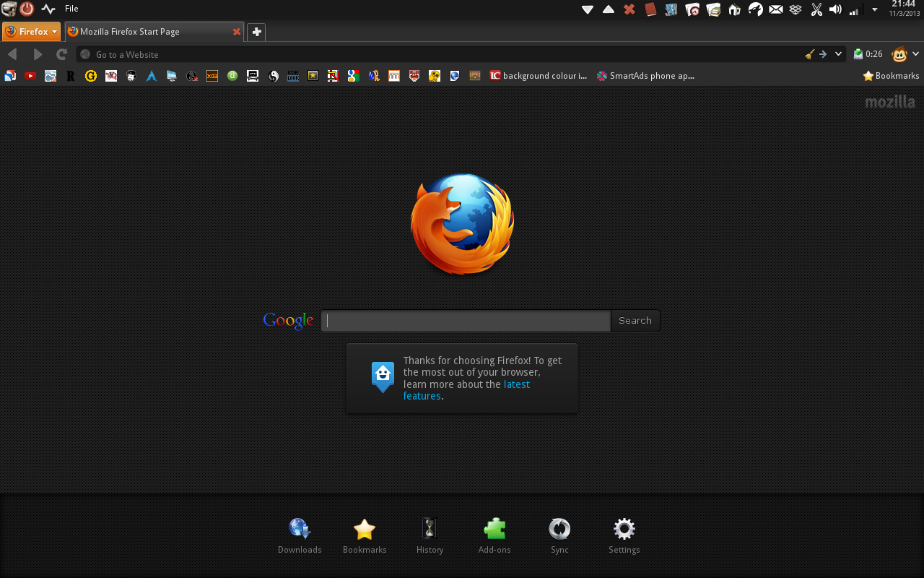
Task: Follow the 'latest features' link
Action: [x=466, y=390]
